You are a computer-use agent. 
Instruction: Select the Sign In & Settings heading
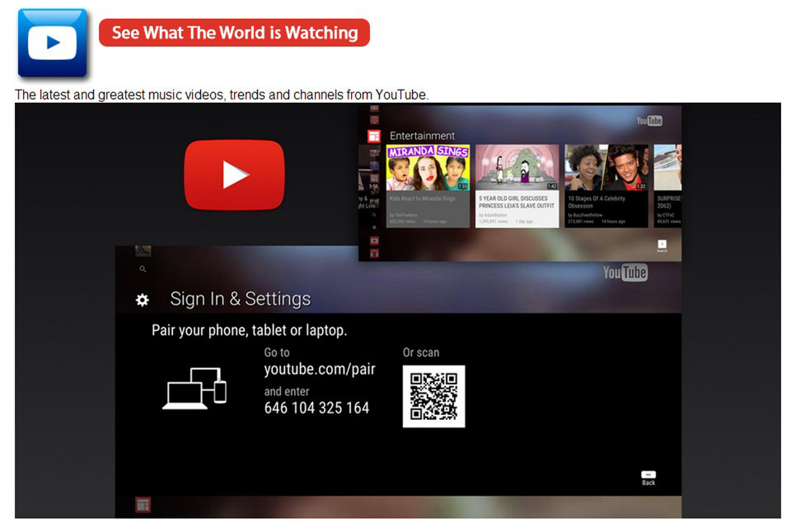tap(240, 299)
